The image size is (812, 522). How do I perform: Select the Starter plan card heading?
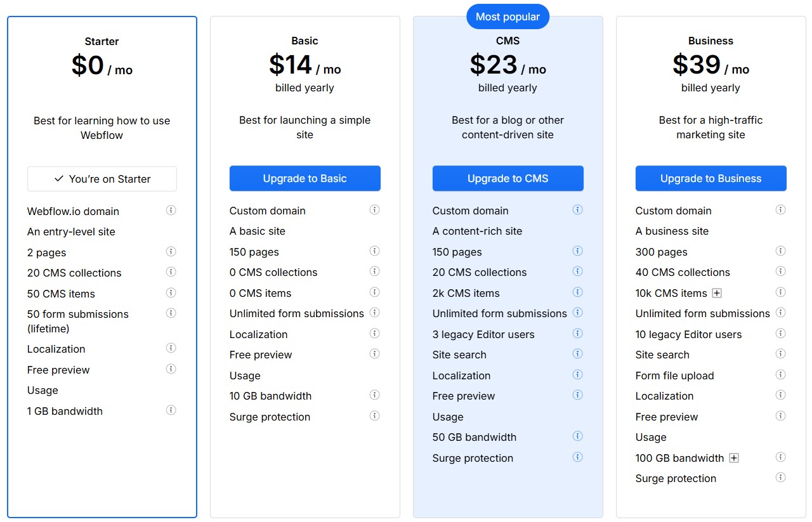pyautogui.click(x=101, y=41)
